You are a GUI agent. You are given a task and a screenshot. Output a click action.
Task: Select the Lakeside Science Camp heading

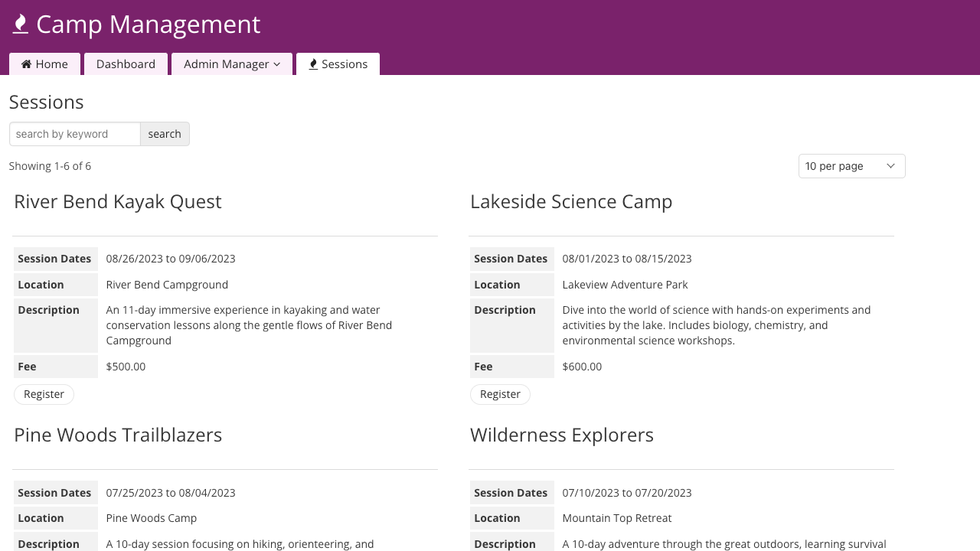571,201
